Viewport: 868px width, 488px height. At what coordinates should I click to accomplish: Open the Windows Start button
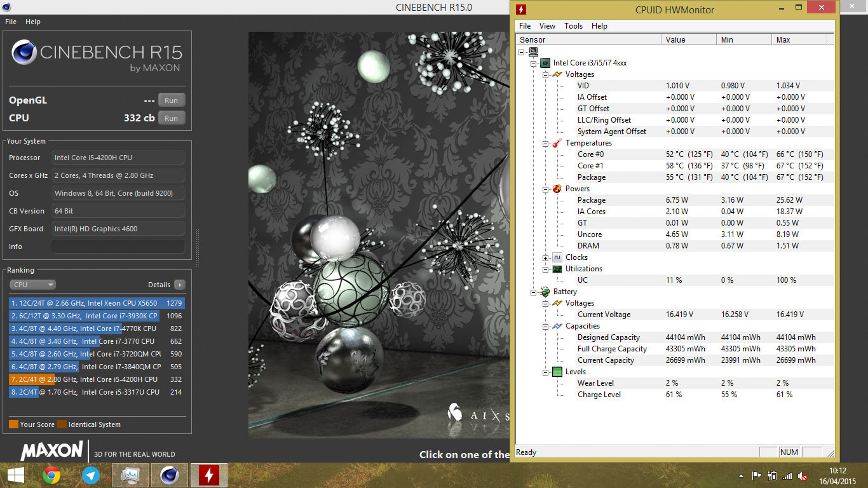pos(16,475)
